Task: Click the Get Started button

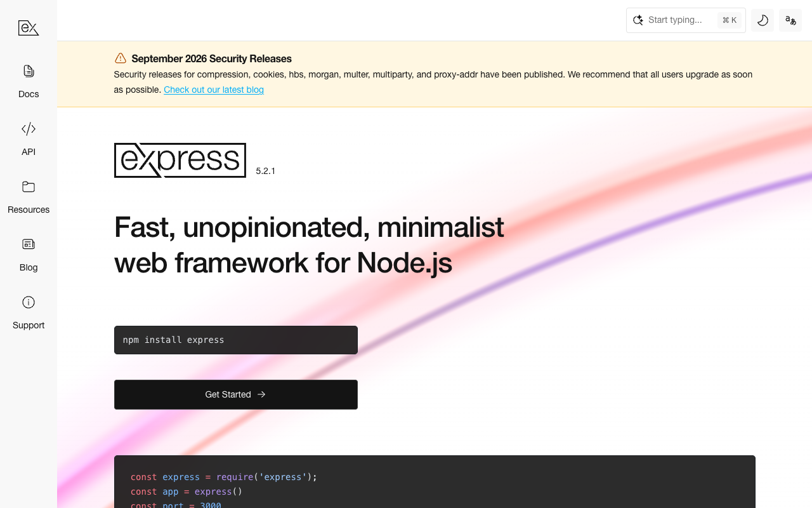Action: [236, 394]
